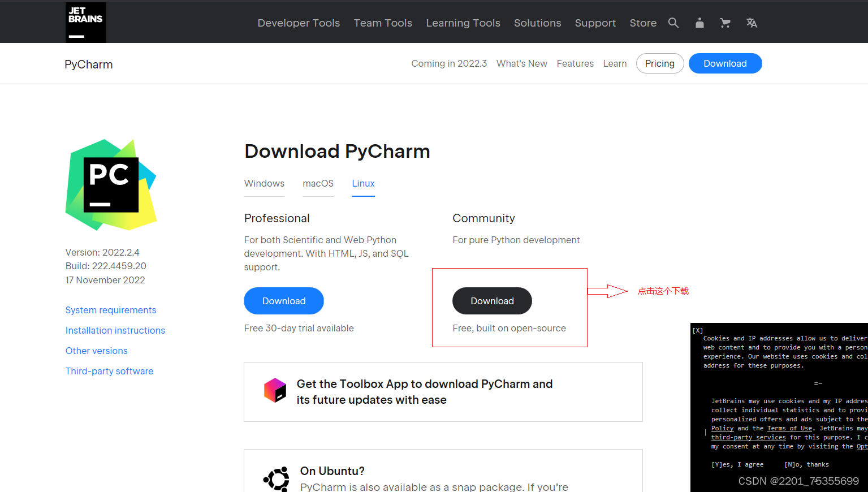This screenshot has height=492, width=868.
Task: Open the shopping cart icon
Action: click(725, 23)
